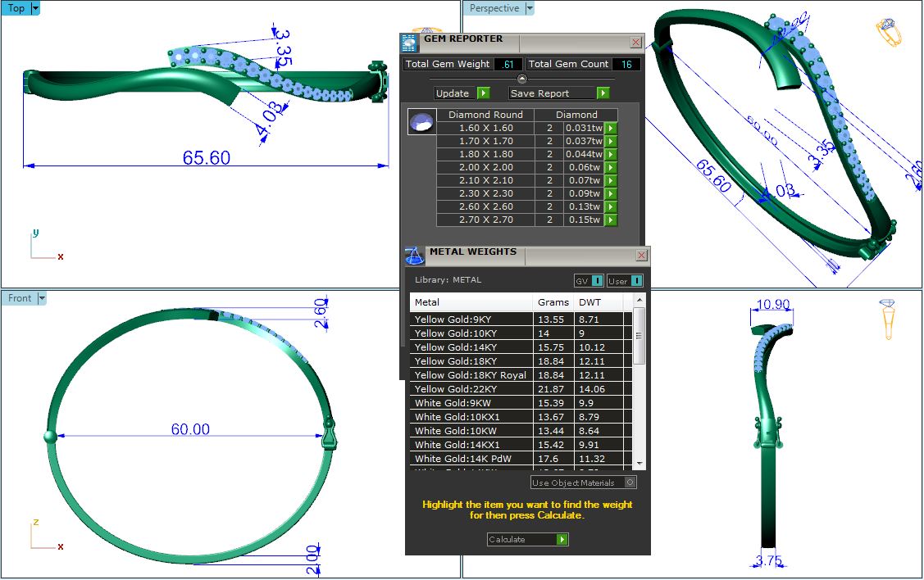Click the Metal Weights scale icon
Image resolution: width=924 pixels, height=580 pixels.
click(415, 256)
